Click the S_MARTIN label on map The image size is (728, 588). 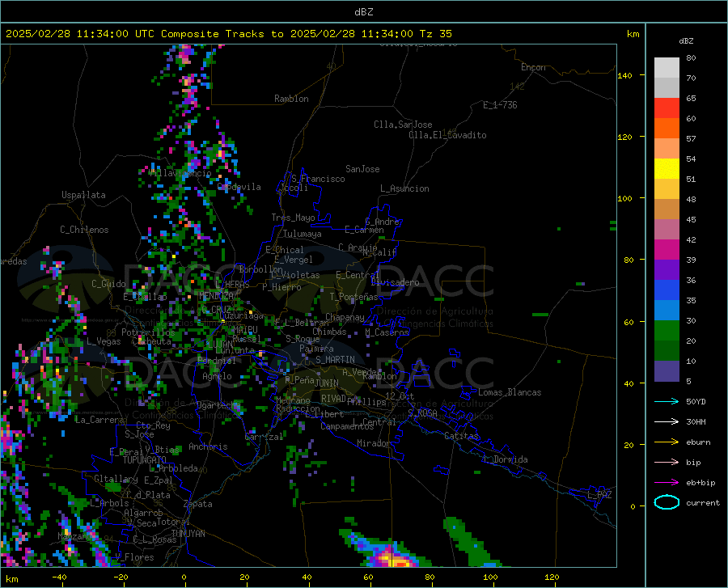click(335, 360)
